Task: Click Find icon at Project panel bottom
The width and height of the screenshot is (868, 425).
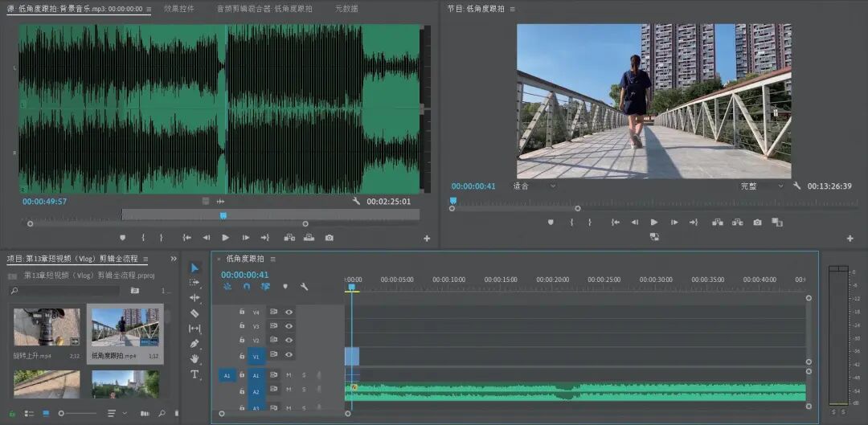Action: [x=162, y=414]
